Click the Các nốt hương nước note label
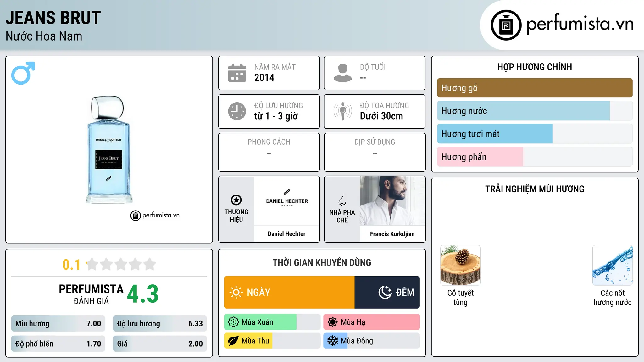The height and width of the screenshot is (362, 644). pyautogui.click(x=613, y=298)
